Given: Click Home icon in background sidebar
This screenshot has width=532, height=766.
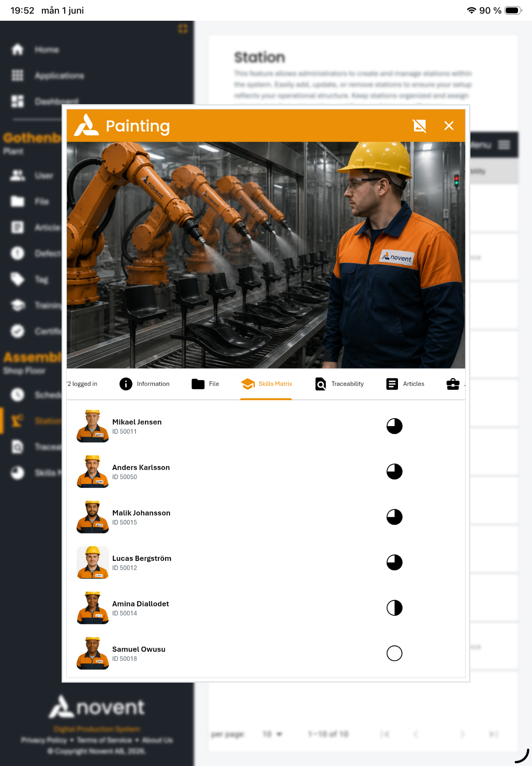Looking at the screenshot, I should pos(18,49).
